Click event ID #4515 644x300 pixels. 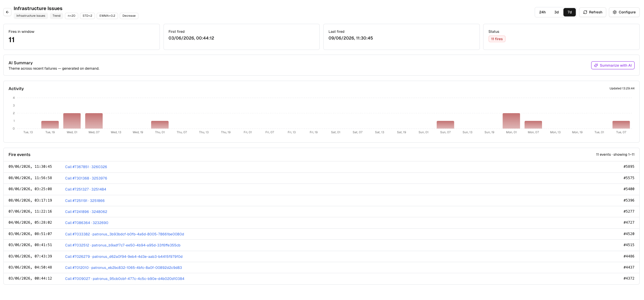coord(629,245)
